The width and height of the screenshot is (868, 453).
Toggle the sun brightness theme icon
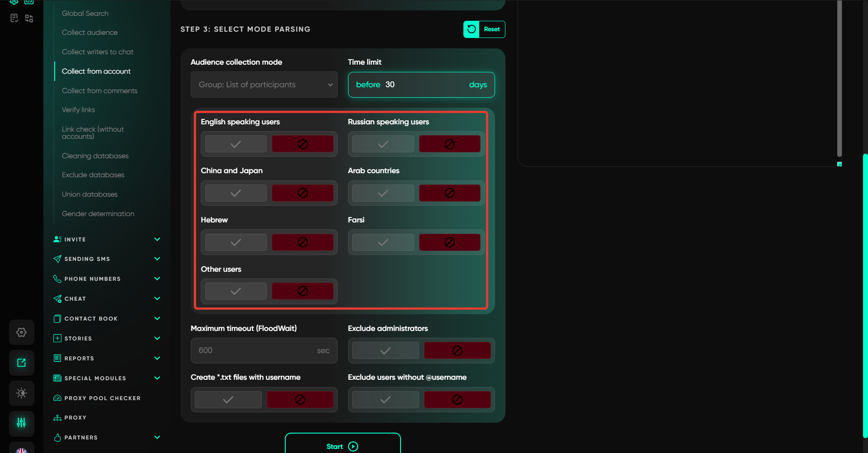pyautogui.click(x=21, y=393)
